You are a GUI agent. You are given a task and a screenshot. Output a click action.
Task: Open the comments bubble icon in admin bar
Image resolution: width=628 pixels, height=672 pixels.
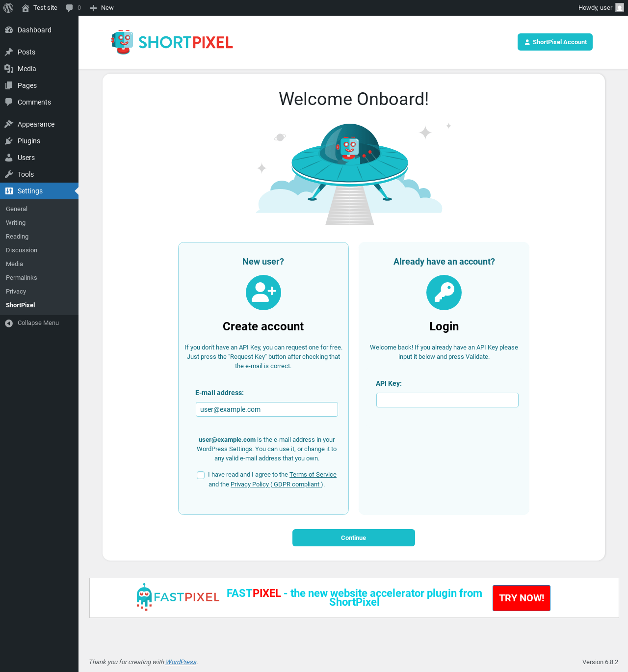point(70,8)
